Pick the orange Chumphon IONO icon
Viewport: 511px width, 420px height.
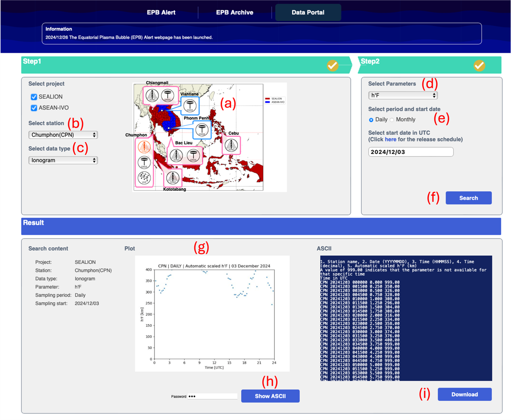pyautogui.click(x=144, y=147)
